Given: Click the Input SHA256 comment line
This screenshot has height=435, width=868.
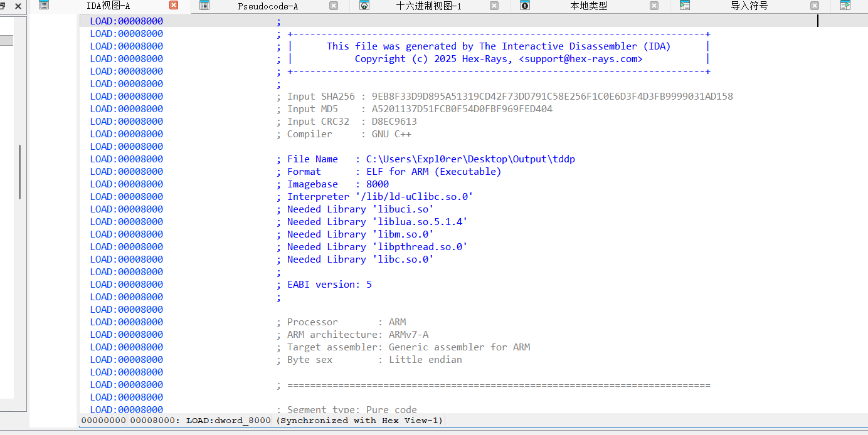Looking at the screenshot, I should click(x=505, y=97).
